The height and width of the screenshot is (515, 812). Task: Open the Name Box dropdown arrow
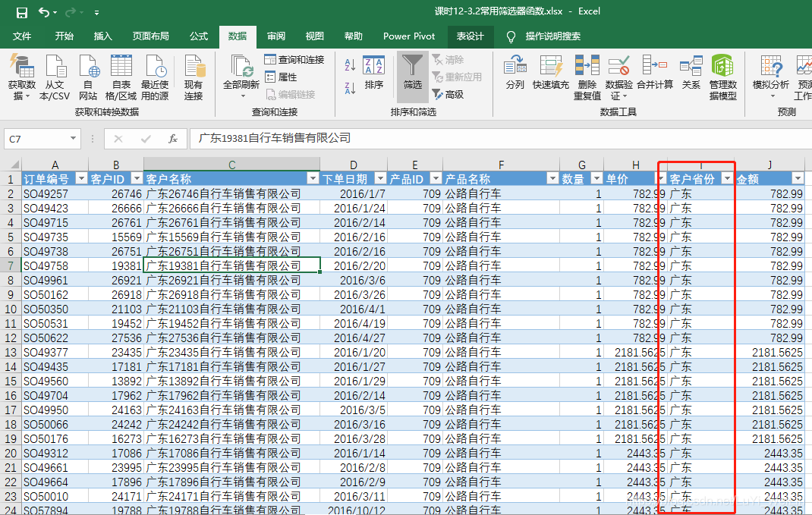tap(73, 138)
